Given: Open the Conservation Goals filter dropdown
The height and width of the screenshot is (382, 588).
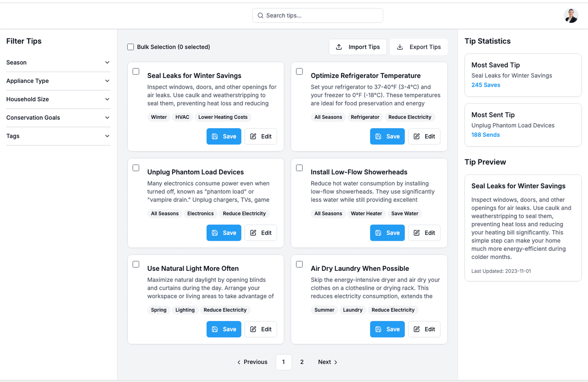Looking at the screenshot, I should tap(58, 118).
